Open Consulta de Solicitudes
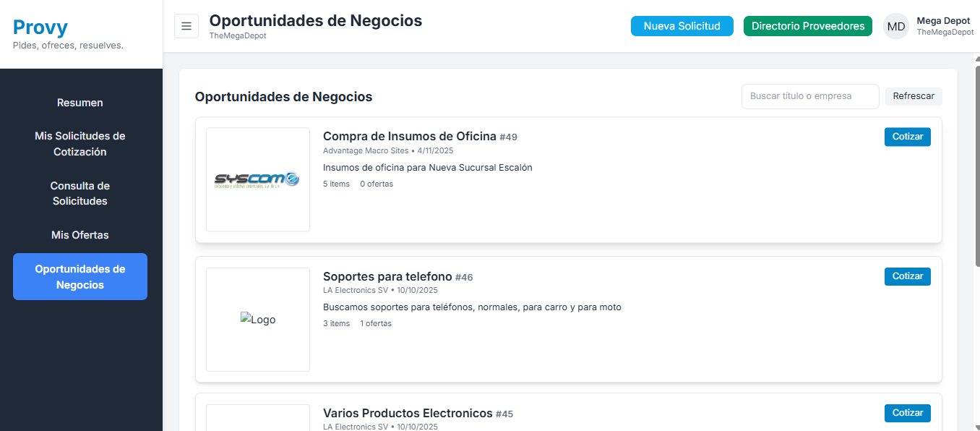The width and height of the screenshot is (980, 431). [79, 193]
